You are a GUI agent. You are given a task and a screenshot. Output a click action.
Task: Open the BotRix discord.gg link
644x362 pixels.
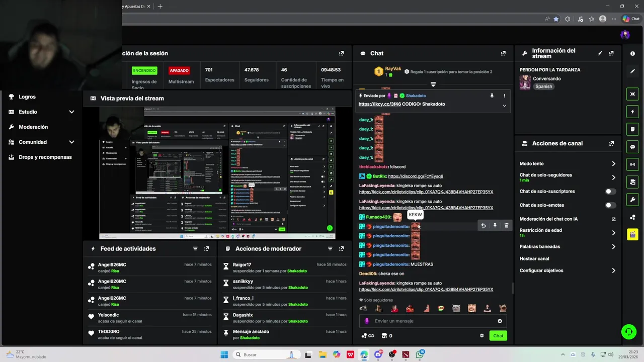pyautogui.click(x=416, y=176)
